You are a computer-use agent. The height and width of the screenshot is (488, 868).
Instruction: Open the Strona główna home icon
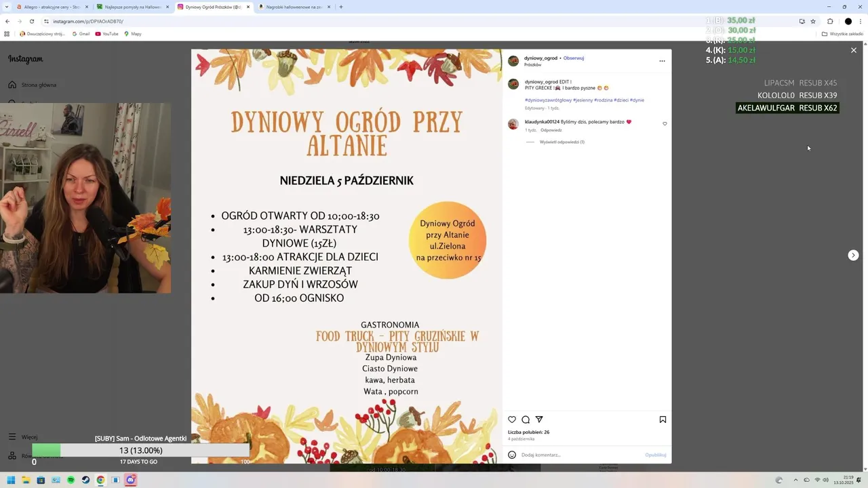[x=12, y=85]
